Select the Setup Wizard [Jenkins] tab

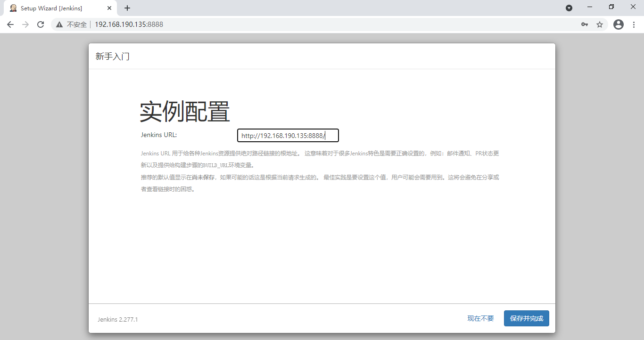pyautogui.click(x=59, y=8)
